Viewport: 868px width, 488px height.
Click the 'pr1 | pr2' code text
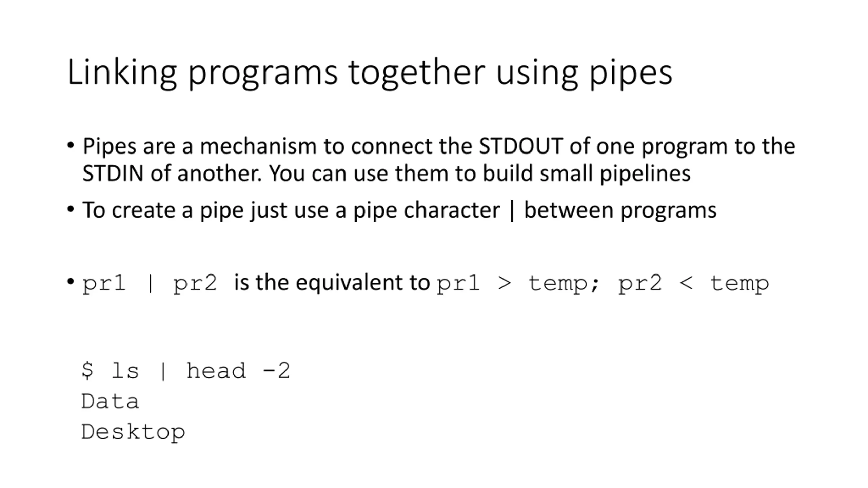coord(150,283)
